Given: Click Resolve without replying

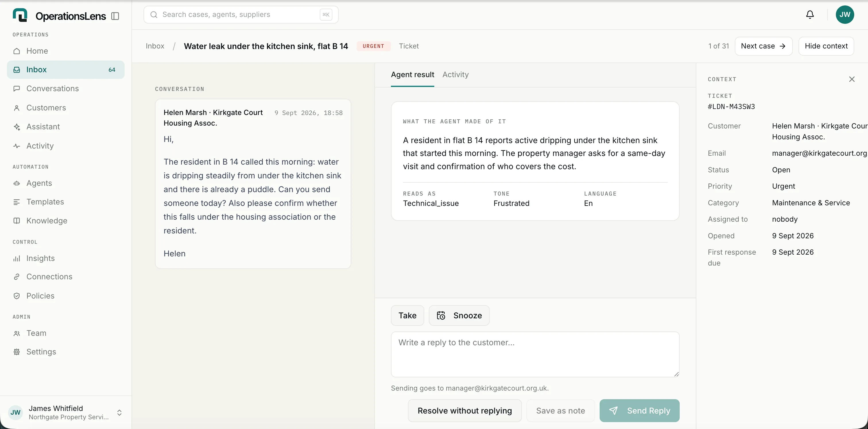Looking at the screenshot, I should click(x=464, y=410).
